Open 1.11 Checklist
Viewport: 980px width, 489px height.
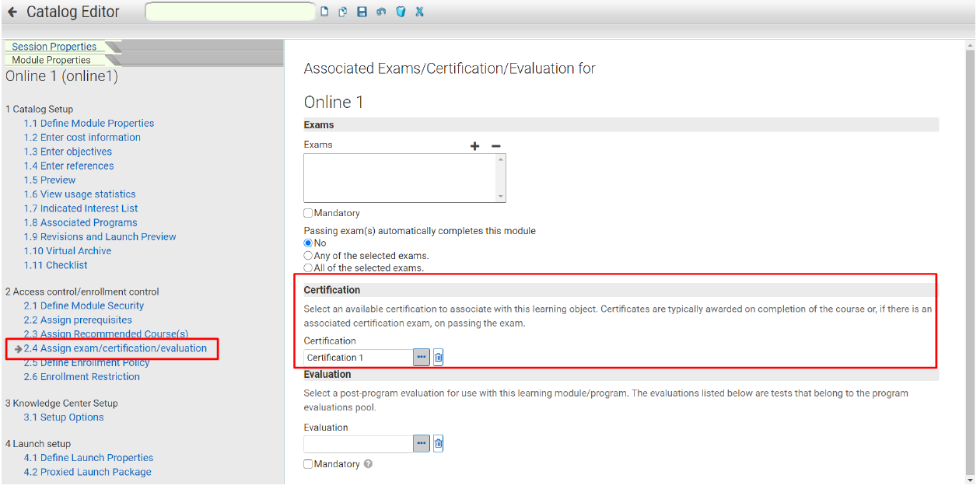56,265
